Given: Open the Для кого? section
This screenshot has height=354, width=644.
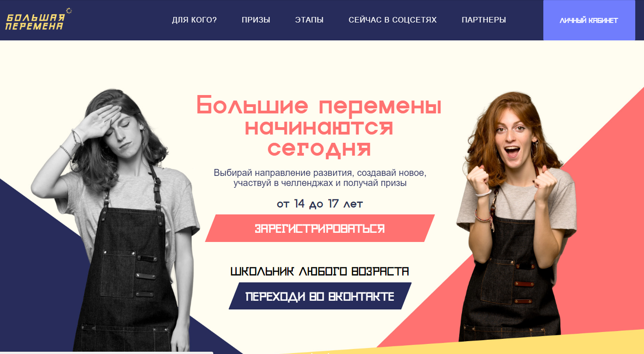Looking at the screenshot, I should (194, 20).
